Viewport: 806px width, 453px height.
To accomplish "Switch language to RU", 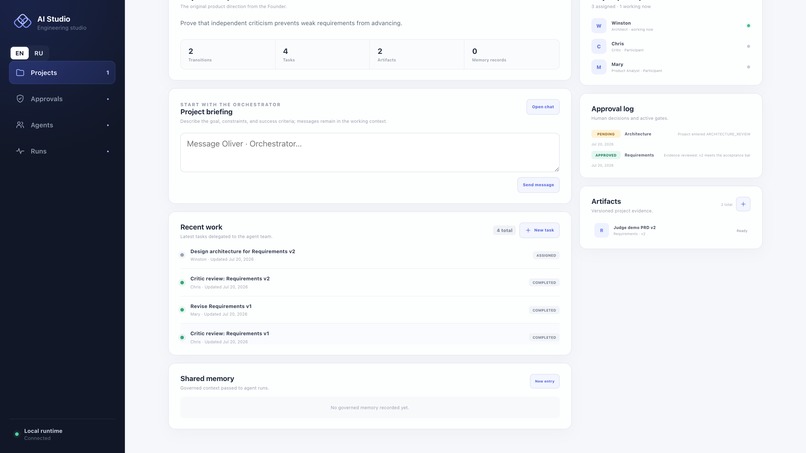I will [39, 53].
